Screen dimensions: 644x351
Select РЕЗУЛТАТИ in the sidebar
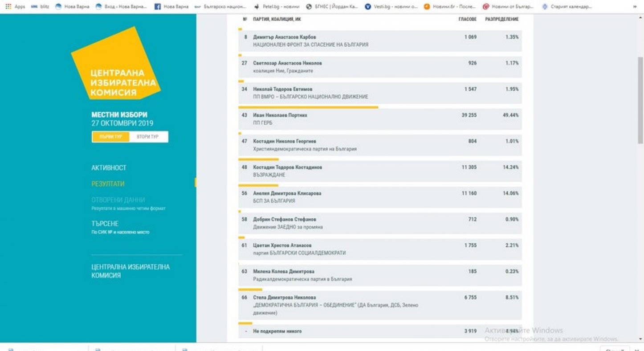click(x=108, y=184)
